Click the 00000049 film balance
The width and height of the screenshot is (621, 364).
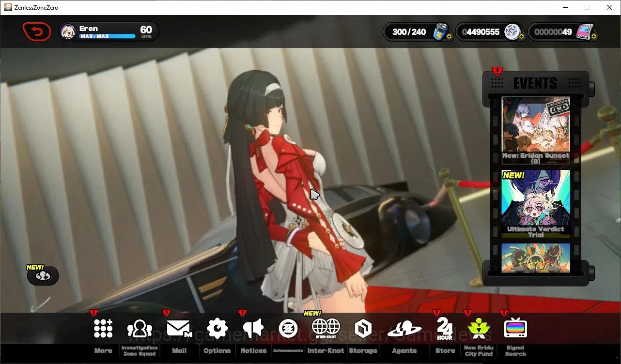553,32
